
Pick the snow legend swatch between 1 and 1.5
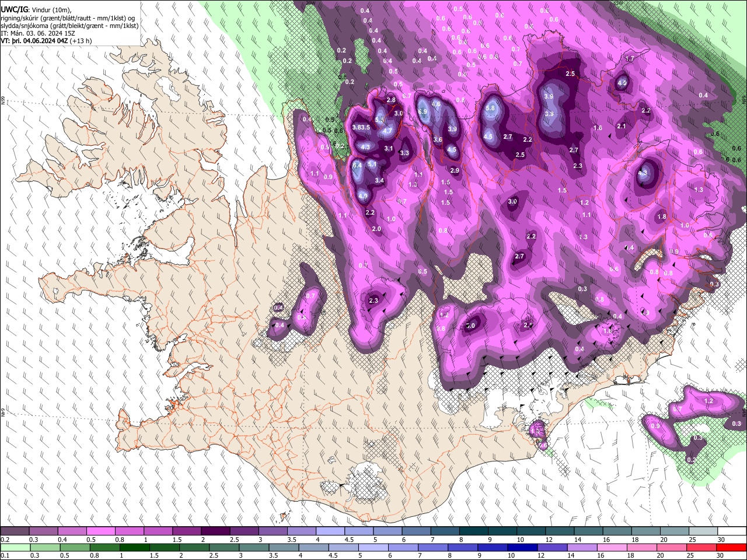pyautogui.click(x=158, y=531)
